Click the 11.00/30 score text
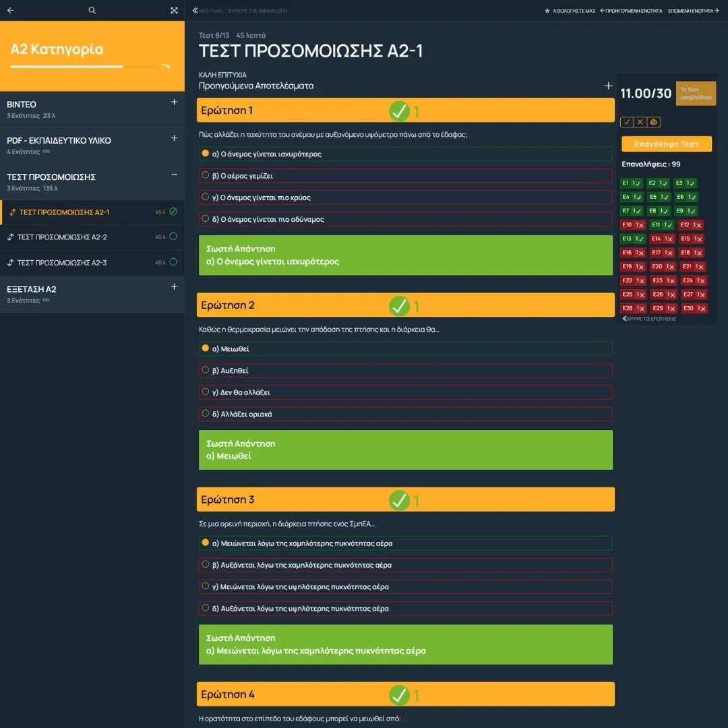 646,93
